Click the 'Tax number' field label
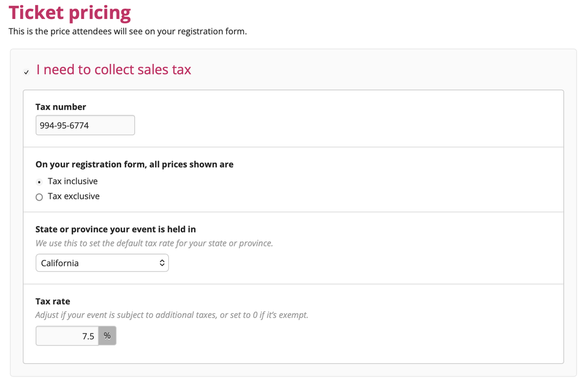The width and height of the screenshot is (588, 384). (61, 107)
